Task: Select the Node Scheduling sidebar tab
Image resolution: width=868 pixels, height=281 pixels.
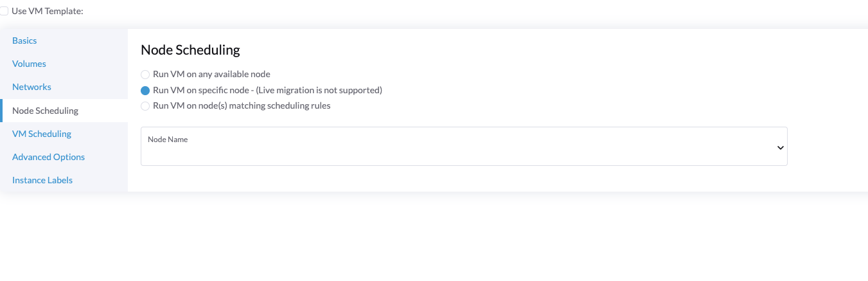Action: 45,111
